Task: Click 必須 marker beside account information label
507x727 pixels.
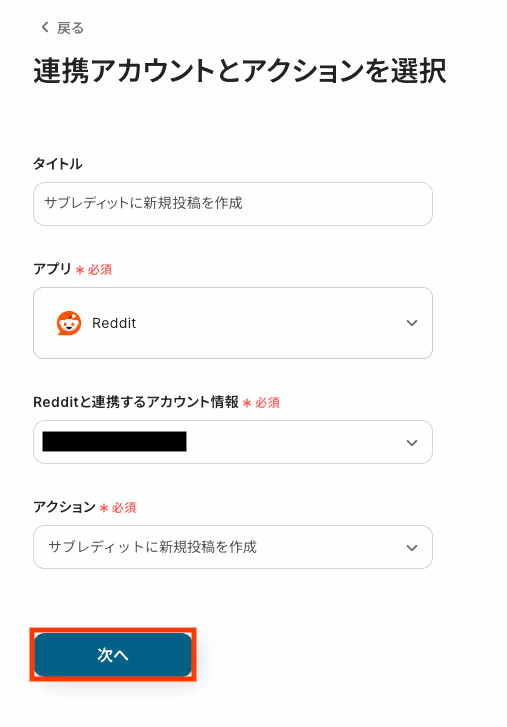Action: (267, 402)
